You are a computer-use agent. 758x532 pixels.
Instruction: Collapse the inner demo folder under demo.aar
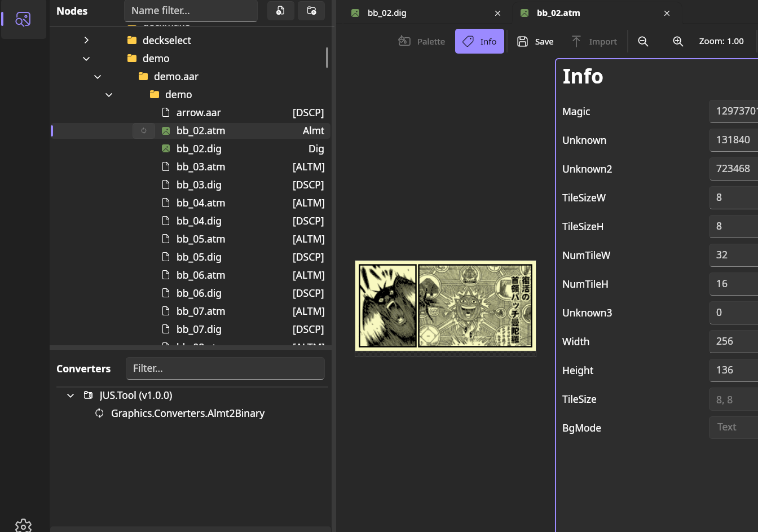109,95
